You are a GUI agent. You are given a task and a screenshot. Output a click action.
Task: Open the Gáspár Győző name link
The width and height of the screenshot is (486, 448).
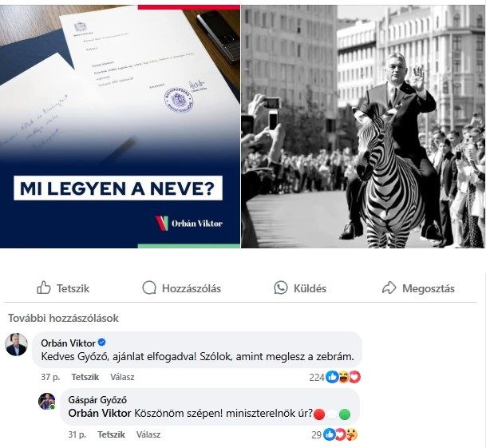(97, 400)
